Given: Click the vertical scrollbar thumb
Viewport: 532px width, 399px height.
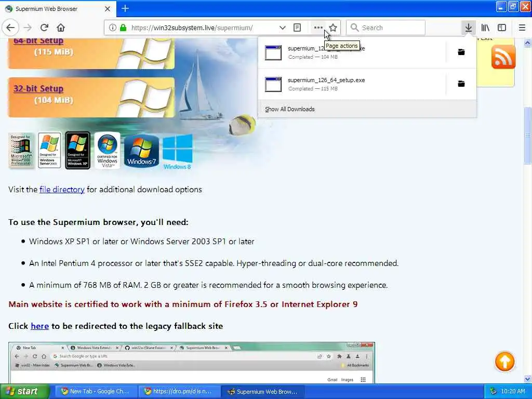Looking at the screenshot, I should click(527, 135).
